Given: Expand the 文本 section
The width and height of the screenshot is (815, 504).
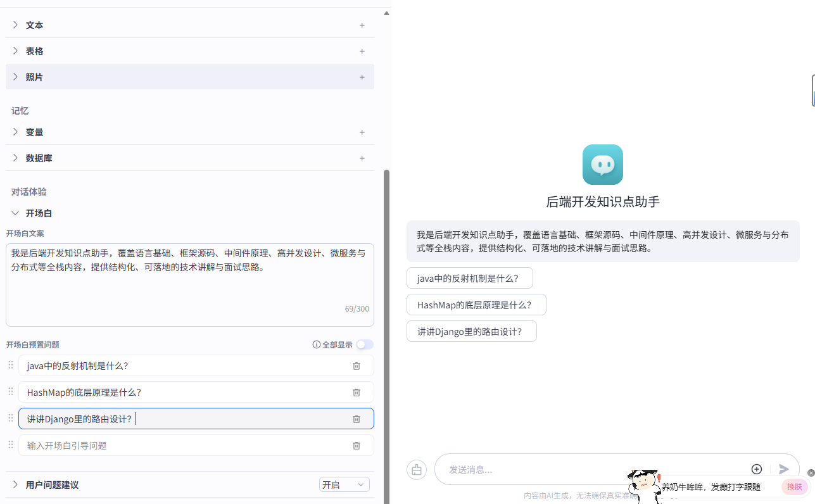Looking at the screenshot, I should pos(15,25).
